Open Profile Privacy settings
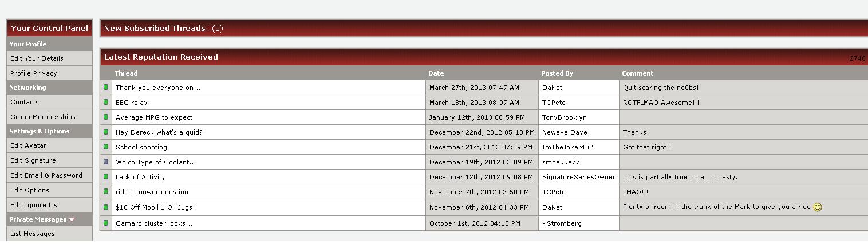Viewport: 868px width, 244px height. (x=34, y=73)
